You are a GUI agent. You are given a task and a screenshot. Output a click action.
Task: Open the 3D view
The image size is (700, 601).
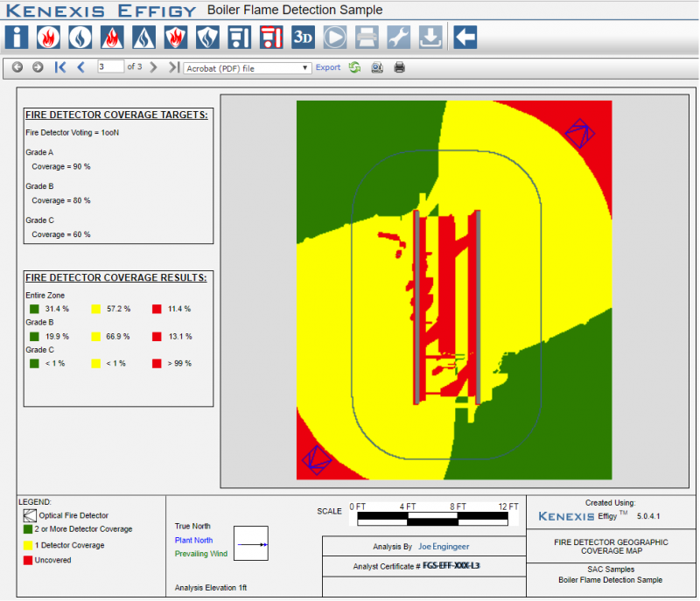tap(304, 38)
